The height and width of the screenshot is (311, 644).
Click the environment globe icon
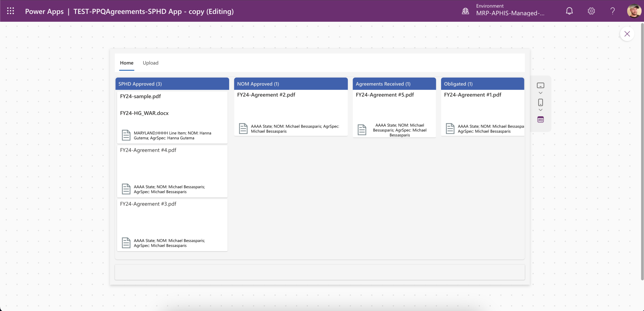click(x=465, y=11)
